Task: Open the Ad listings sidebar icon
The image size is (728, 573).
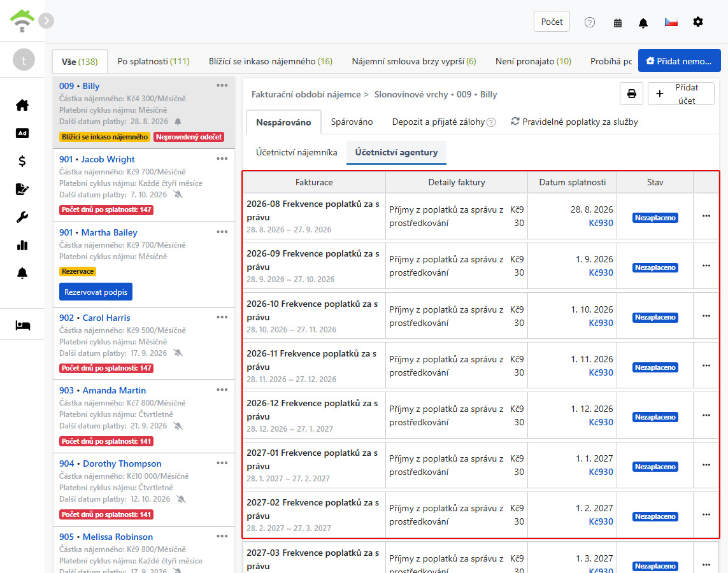Action: click(22, 133)
